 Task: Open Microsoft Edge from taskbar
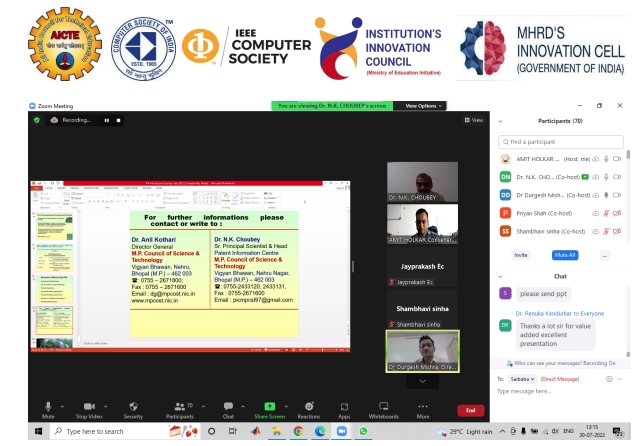(320, 431)
